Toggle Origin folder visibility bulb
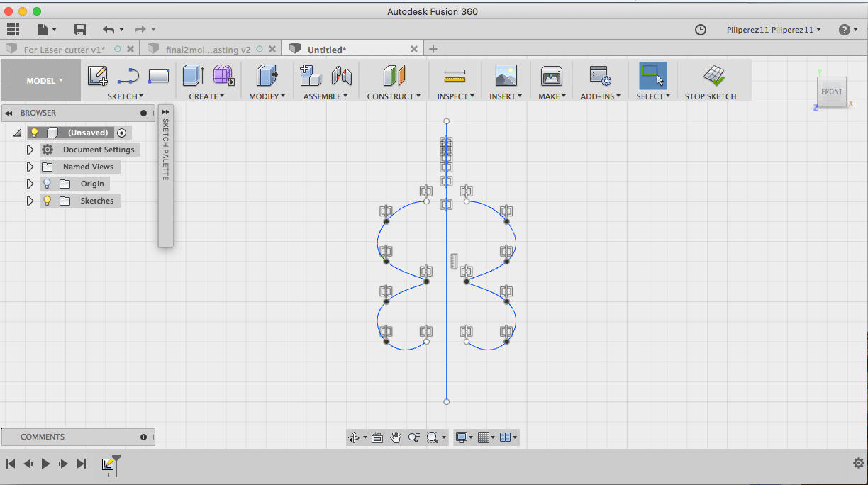The height and width of the screenshot is (485, 868). tap(48, 184)
